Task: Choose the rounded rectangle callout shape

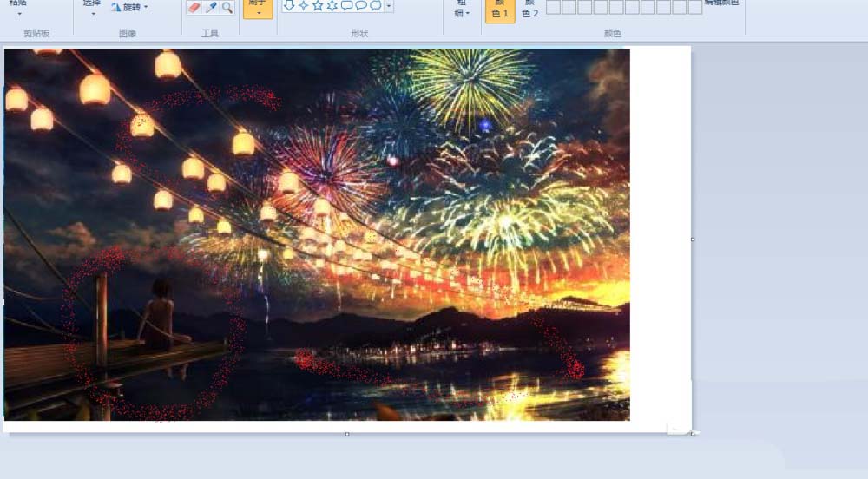Action: pyautogui.click(x=346, y=5)
